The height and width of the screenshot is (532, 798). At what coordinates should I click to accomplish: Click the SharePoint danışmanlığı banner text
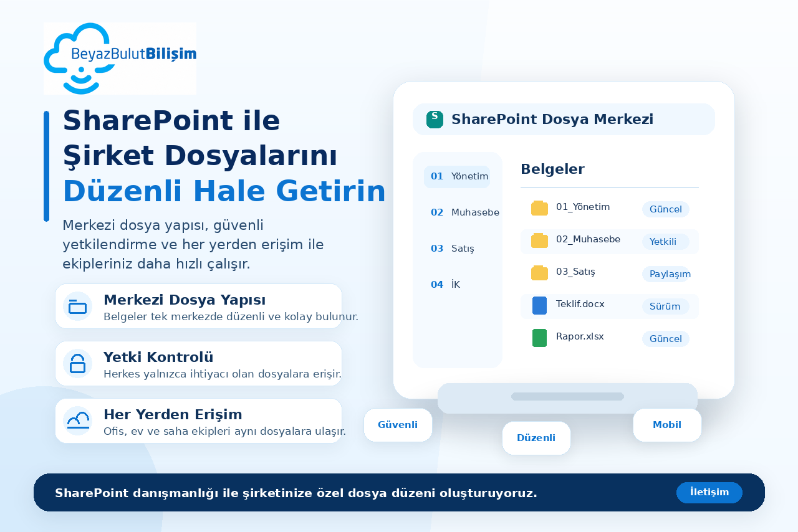[296, 493]
